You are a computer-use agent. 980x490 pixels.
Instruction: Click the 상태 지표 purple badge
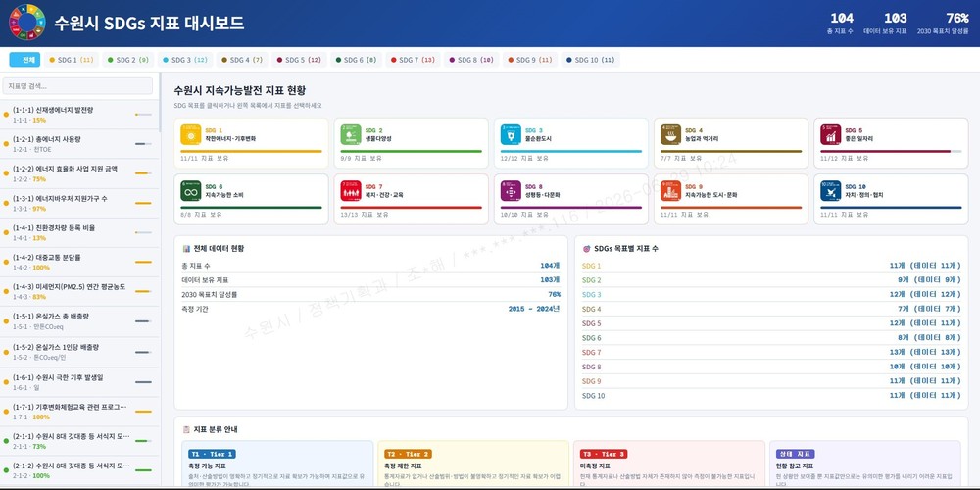point(795,454)
